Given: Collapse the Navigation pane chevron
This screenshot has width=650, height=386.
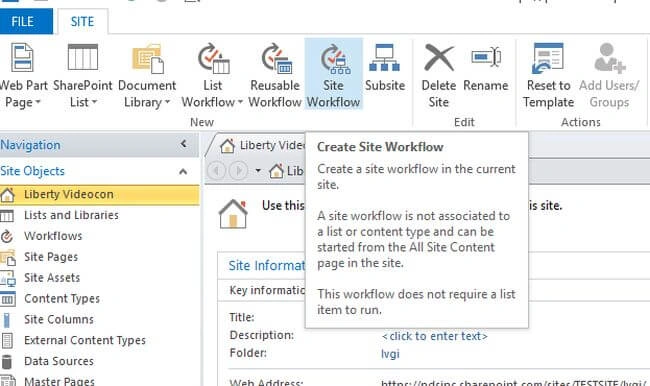Looking at the screenshot, I should click(184, 144).
